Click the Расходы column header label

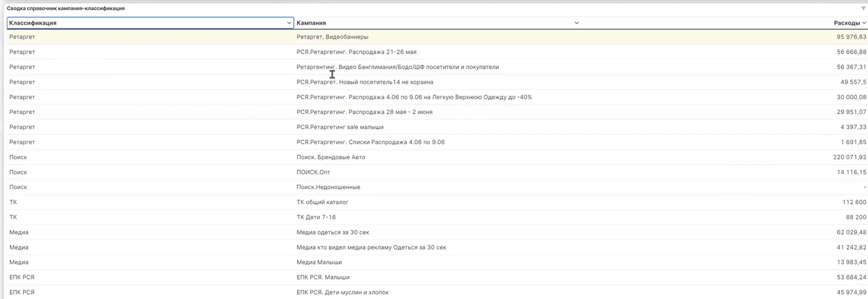pyautogui.click(x=847, y=23)
